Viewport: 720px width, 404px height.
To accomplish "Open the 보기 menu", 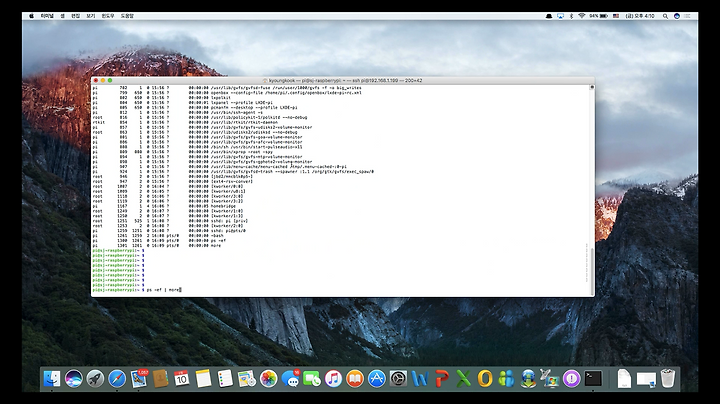I will point(90,16).
